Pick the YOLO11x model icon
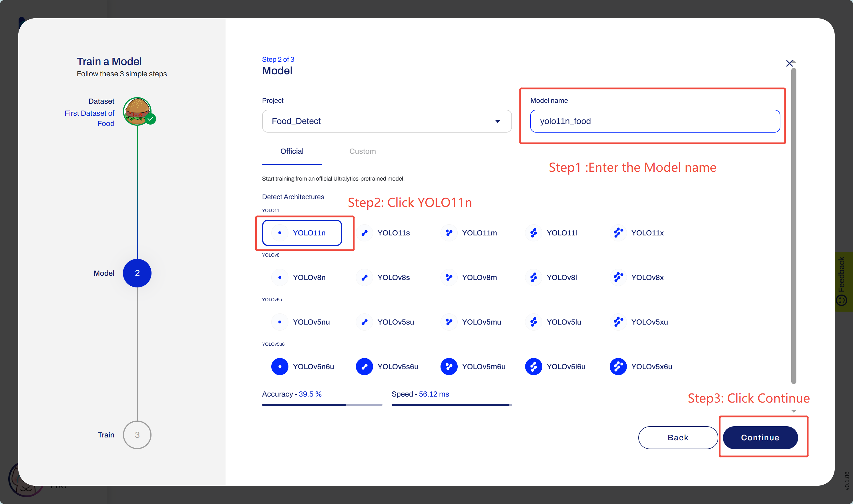Image resolution: width=853 pixels, height=504 pixels. 618,233
